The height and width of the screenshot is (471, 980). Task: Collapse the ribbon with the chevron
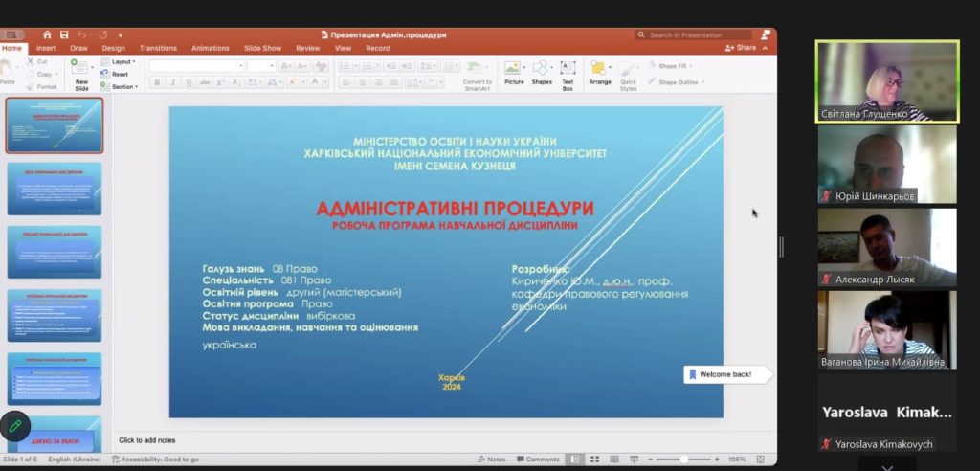tap(765, 48)
